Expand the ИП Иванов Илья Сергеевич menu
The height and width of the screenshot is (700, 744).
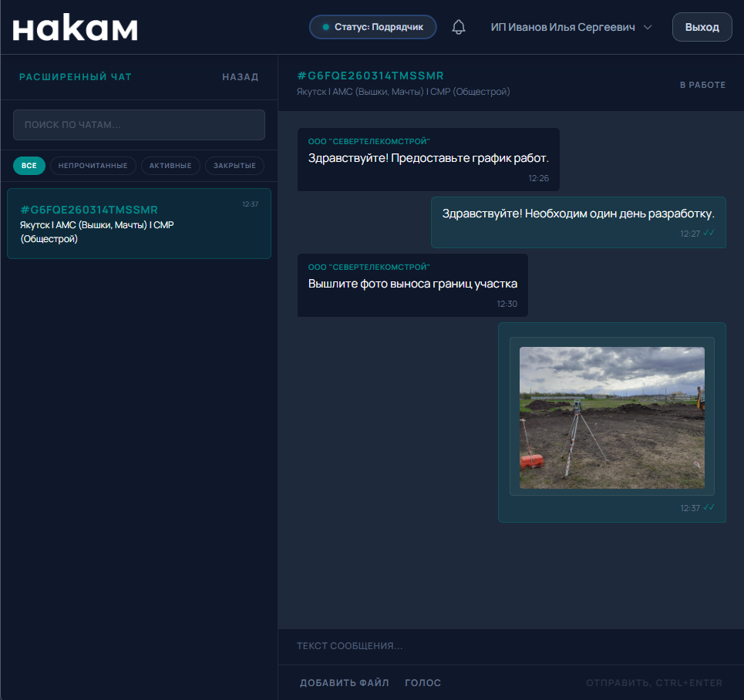point(571,27)
